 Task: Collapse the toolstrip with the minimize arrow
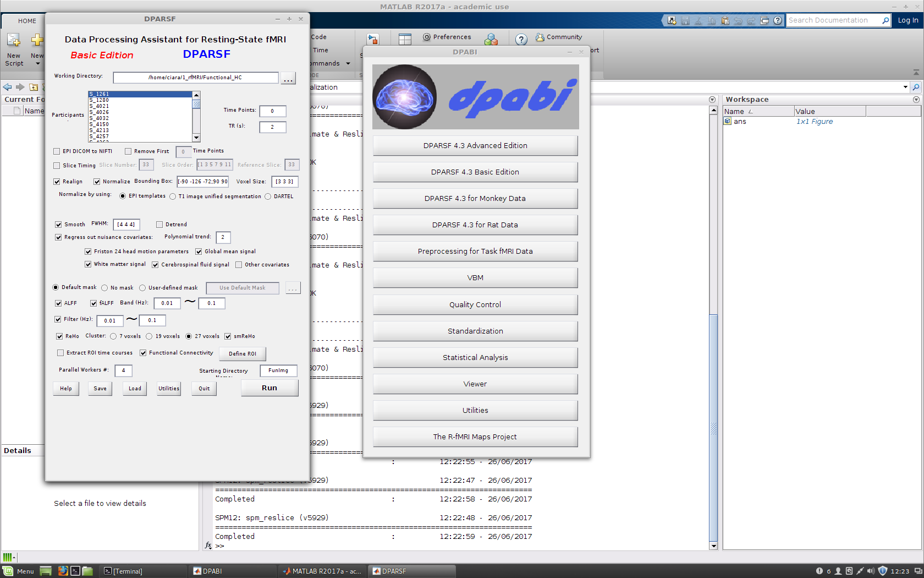pyautogui.click(x=916, y=72)
